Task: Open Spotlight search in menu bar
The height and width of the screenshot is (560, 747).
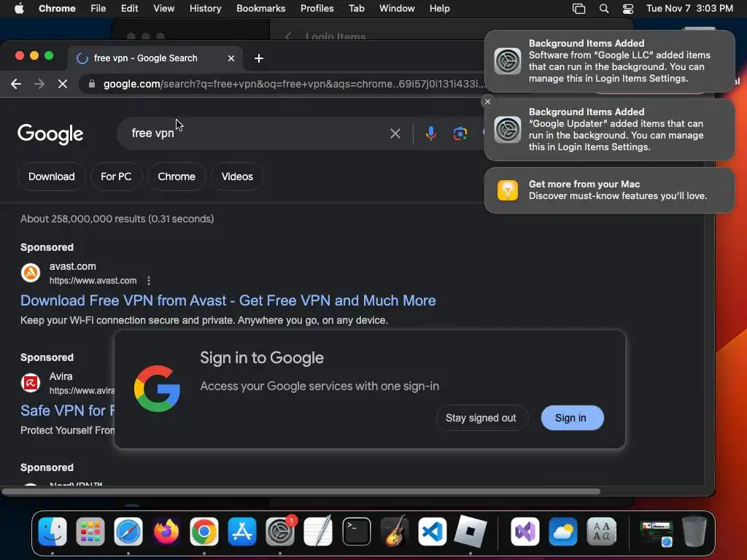Action: (603, 9)
